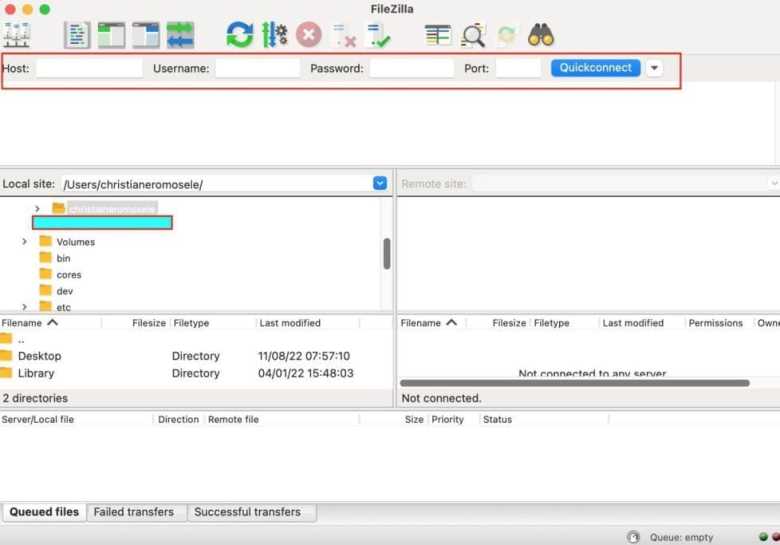Screen dimensions: 780x545
Task: Select the etc folder
Action: tap(64, 307)
